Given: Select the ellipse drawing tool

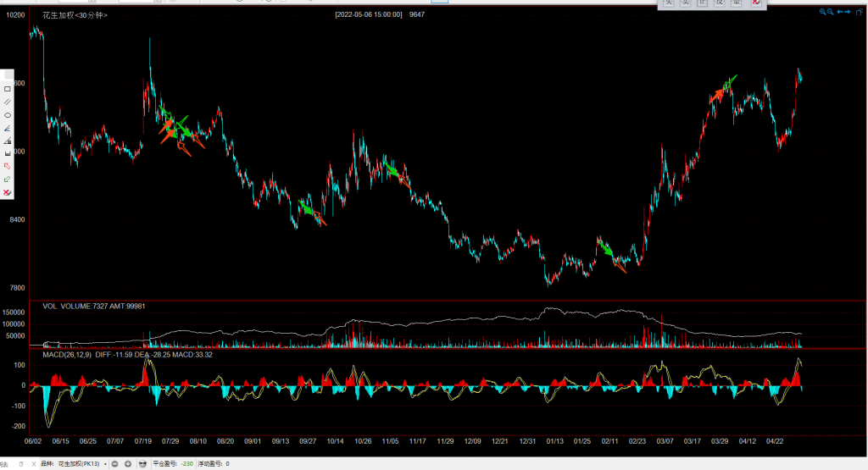Looking at the screenshot, I should [8, 115].
